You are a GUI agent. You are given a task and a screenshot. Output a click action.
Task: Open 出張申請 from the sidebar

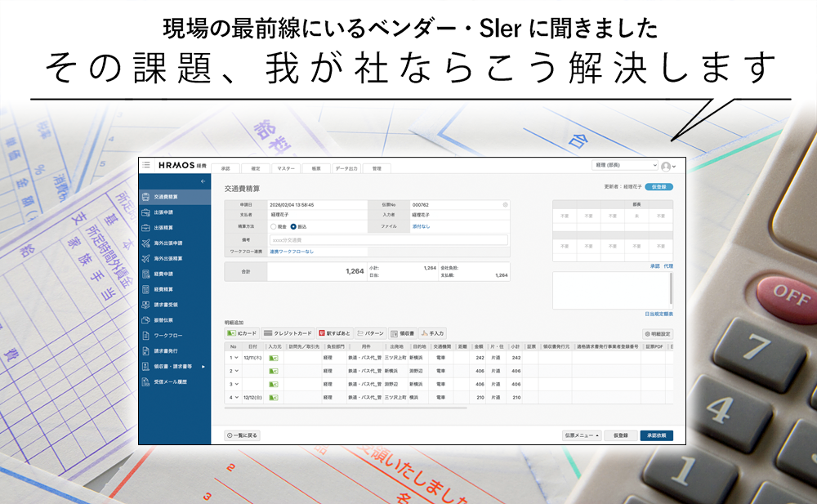pos(163,212)
